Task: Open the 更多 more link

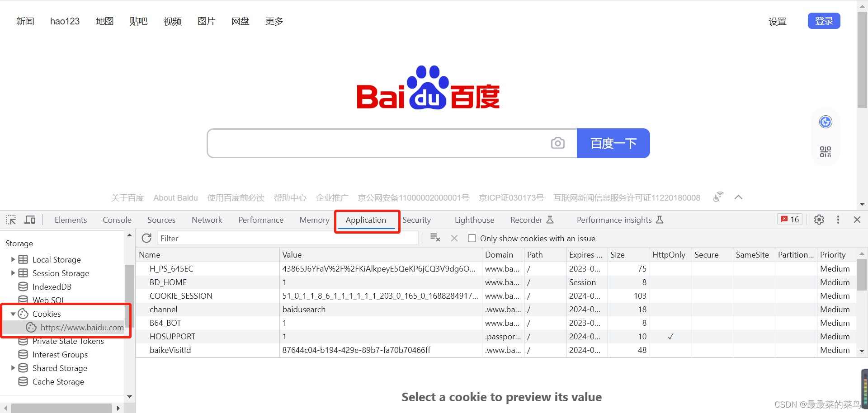Action: 274,21
